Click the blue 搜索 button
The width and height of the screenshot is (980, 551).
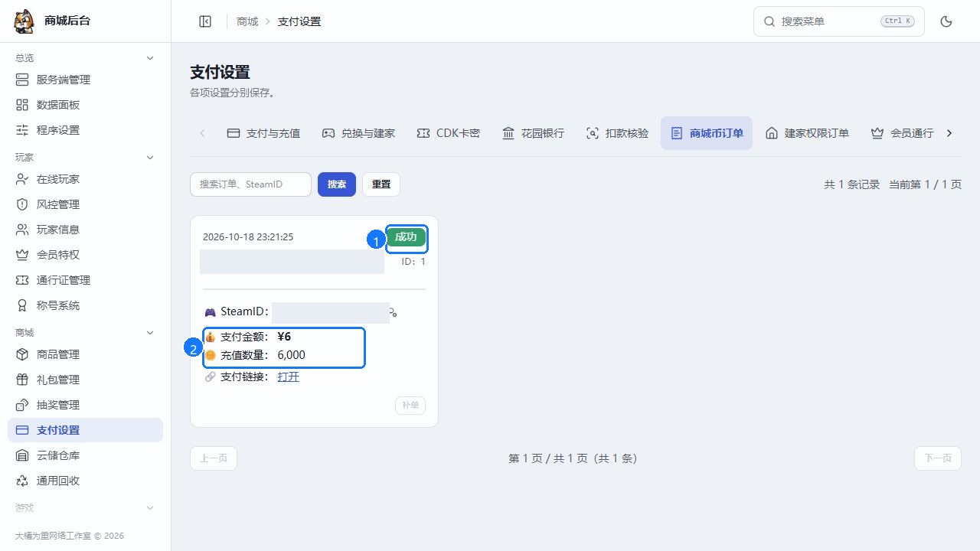click(x=337, y=184)
